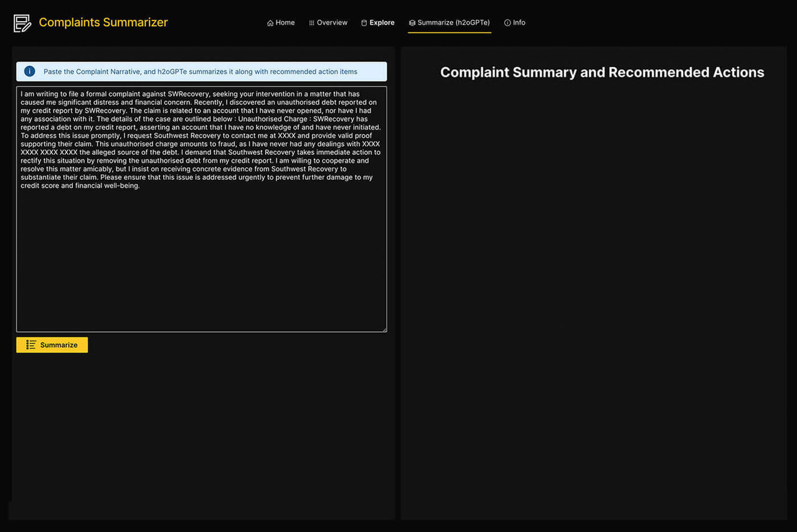Open the Info page
This screenshot has height=532, width=797.
[x=518, y=22]
